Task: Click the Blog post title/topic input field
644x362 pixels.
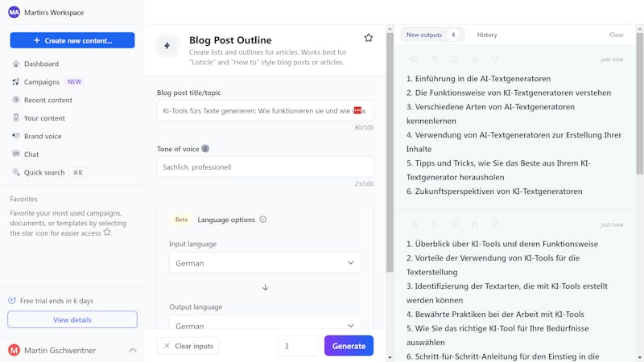Action: (265, 110)
